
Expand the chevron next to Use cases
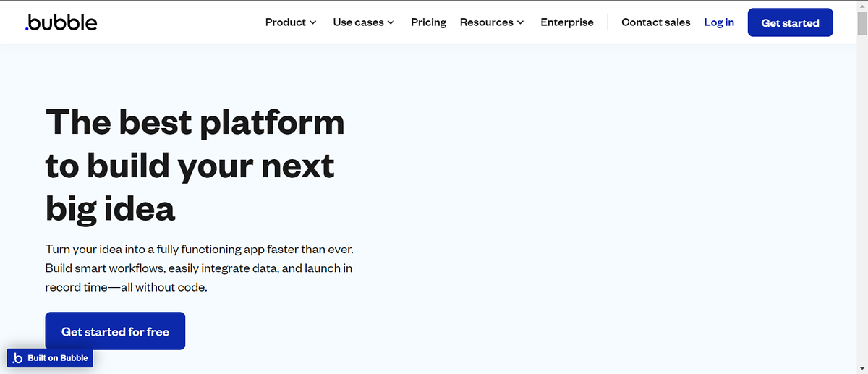[x=391, y=22]
